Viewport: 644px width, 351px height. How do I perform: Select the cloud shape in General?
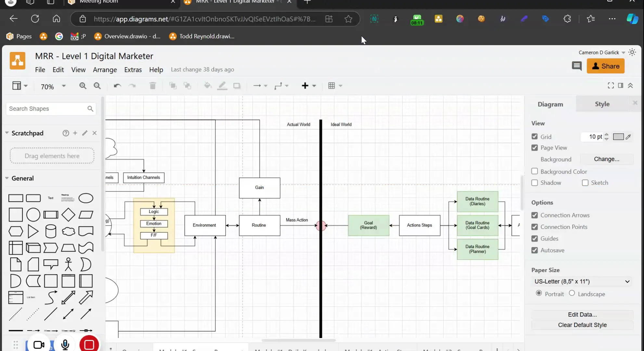click(x=68, y=231)
